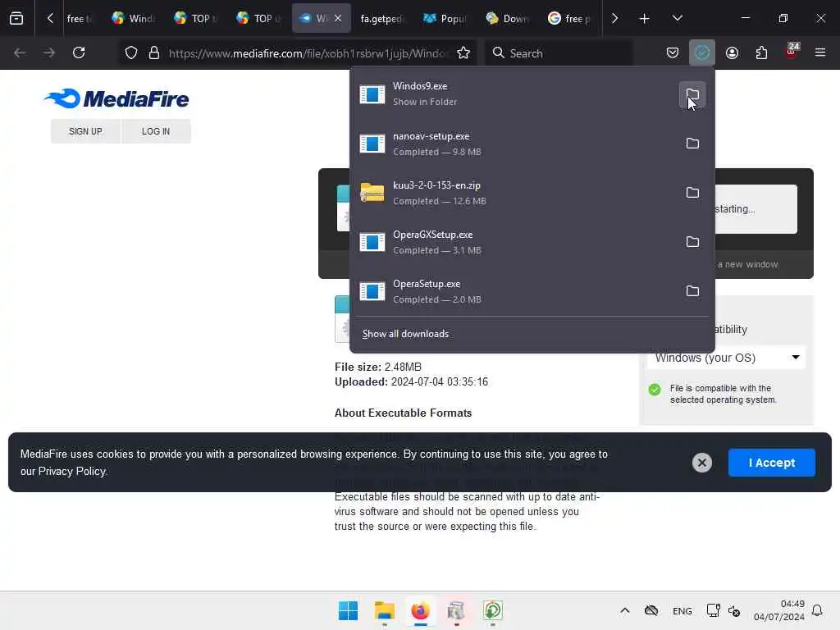Click the download starting button
The width and height of the screenshot is (840, 630).
coord(756,209)
